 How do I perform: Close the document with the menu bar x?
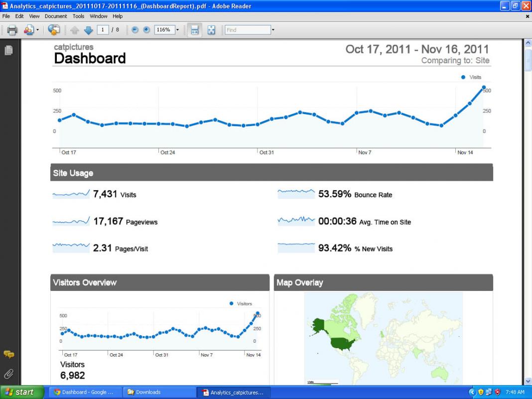click(528, 16)
